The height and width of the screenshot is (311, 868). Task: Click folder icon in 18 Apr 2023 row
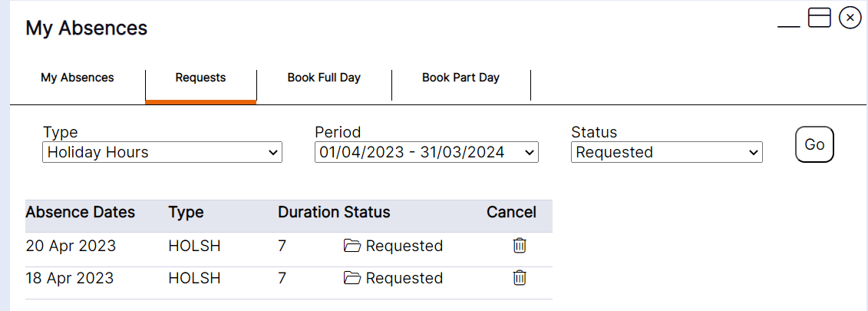coord(352,278)
